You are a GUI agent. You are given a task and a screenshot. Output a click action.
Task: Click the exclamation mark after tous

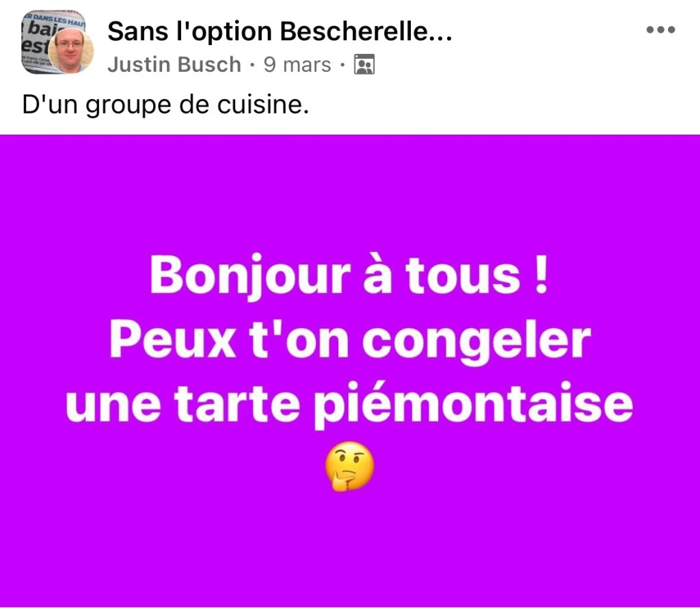541,275
